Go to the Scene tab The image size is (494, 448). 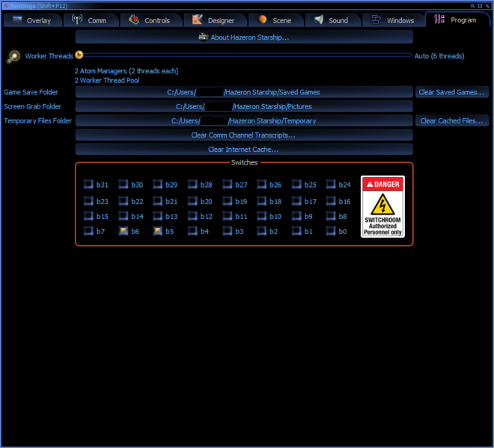pyautogui.click(x=275, y=20)
